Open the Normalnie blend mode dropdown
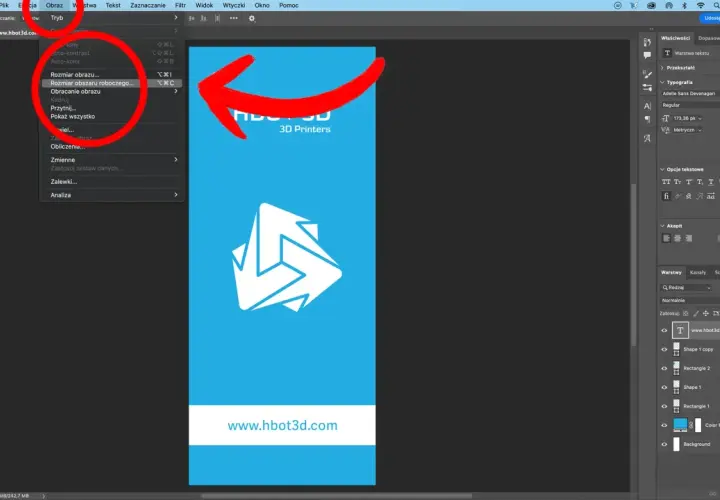Screen dimensions: 720x500 (x=690, y=300)
